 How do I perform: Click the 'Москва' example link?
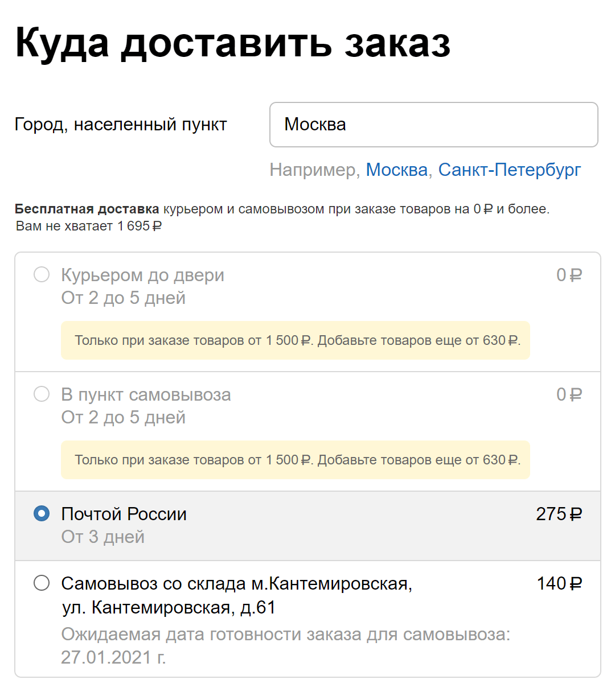coord(396,170)
